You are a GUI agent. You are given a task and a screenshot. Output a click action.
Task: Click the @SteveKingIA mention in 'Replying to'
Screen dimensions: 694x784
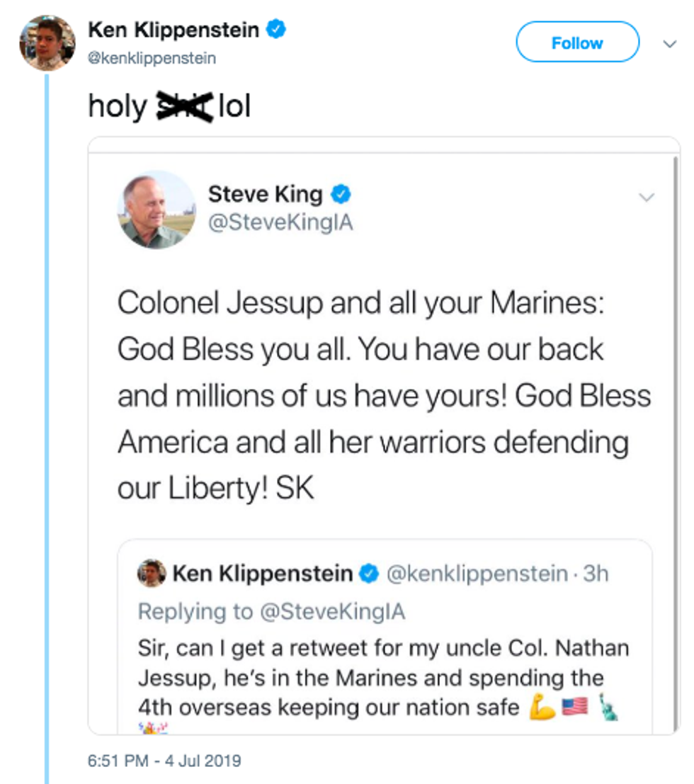pos(333,610)
